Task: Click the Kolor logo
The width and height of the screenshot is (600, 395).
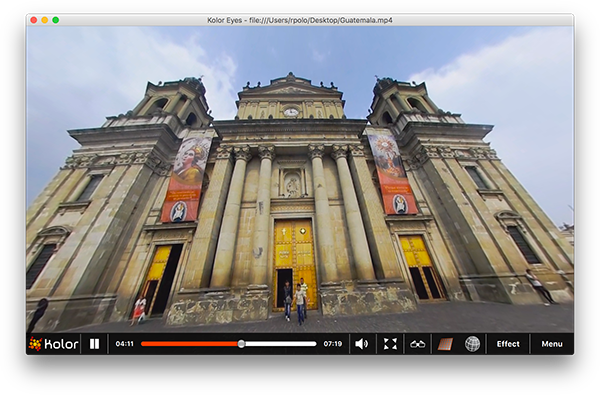Action: pyautogui.click(x=54, y=344)
